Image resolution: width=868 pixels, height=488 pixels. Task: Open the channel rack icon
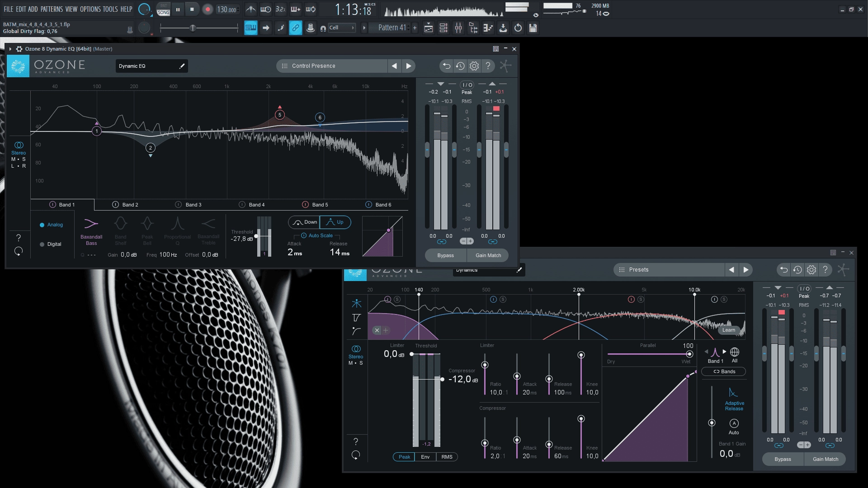[x=443, y=28]
